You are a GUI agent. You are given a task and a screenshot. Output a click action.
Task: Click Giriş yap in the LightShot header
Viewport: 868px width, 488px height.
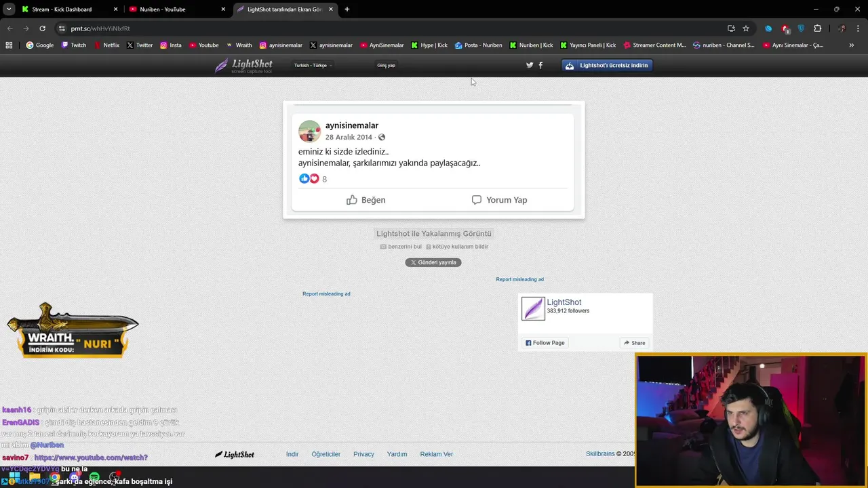coord(387,65)
